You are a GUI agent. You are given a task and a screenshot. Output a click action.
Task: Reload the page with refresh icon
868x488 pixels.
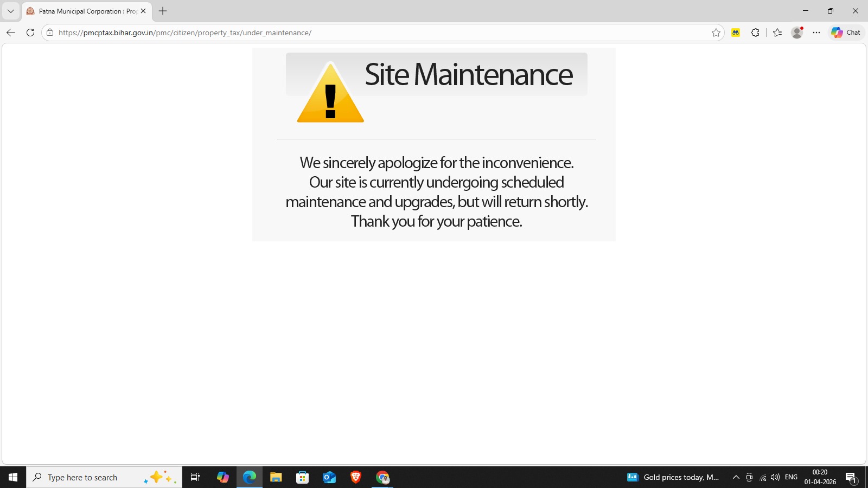pos(30,33)
